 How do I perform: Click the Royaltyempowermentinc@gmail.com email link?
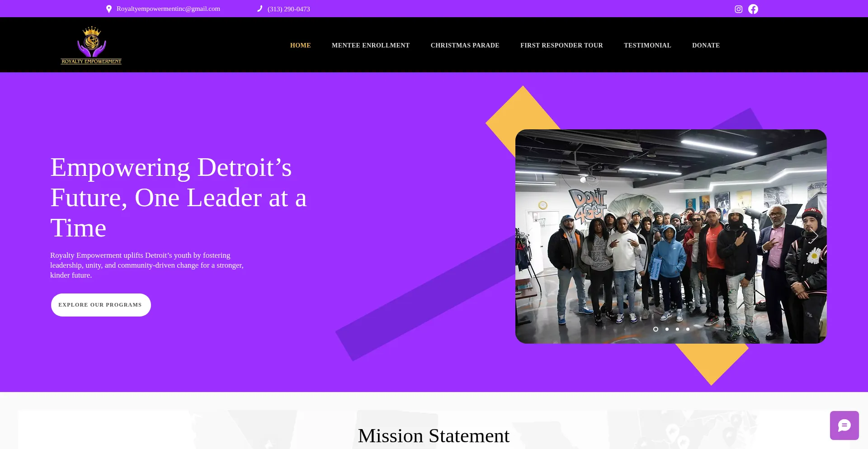[x=168, y=9]
